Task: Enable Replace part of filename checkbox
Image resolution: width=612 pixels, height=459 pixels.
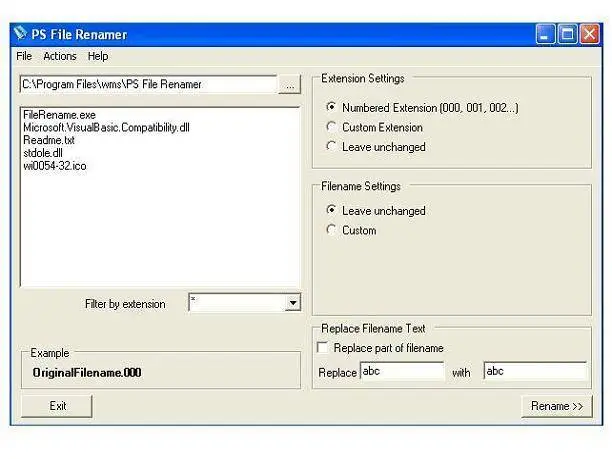Action: tap(322, 347)
